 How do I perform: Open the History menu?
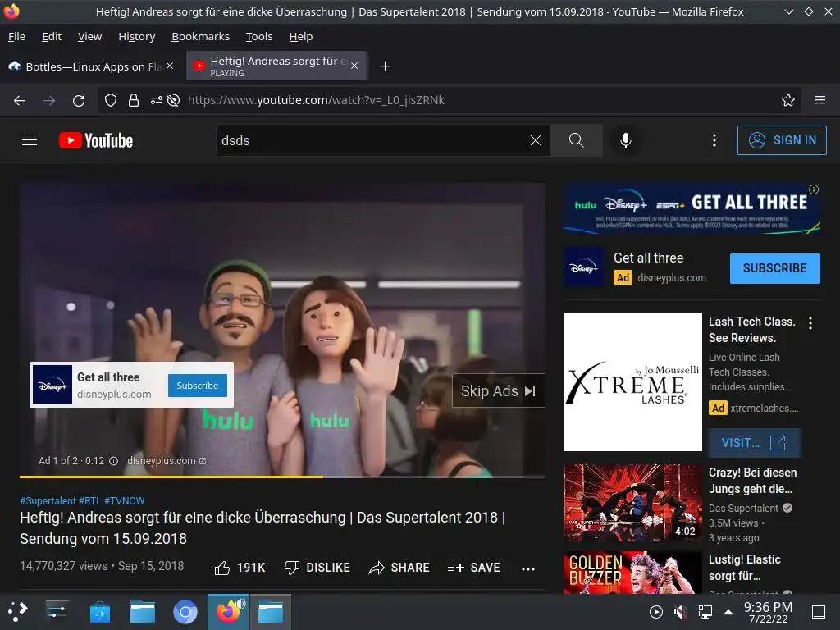click(x=137, y=36)
